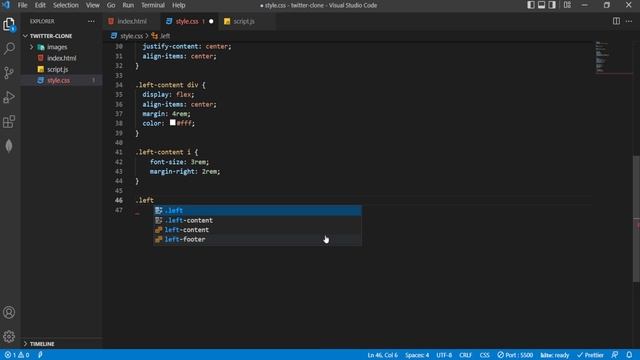Select '.left-content' autocomplete suggestion
The height and width of the screenshot is (360, 640).
[257, 220]
